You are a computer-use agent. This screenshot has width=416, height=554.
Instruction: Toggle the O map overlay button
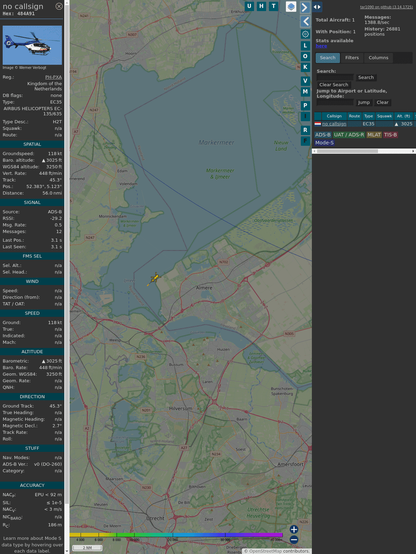[305, 57]
